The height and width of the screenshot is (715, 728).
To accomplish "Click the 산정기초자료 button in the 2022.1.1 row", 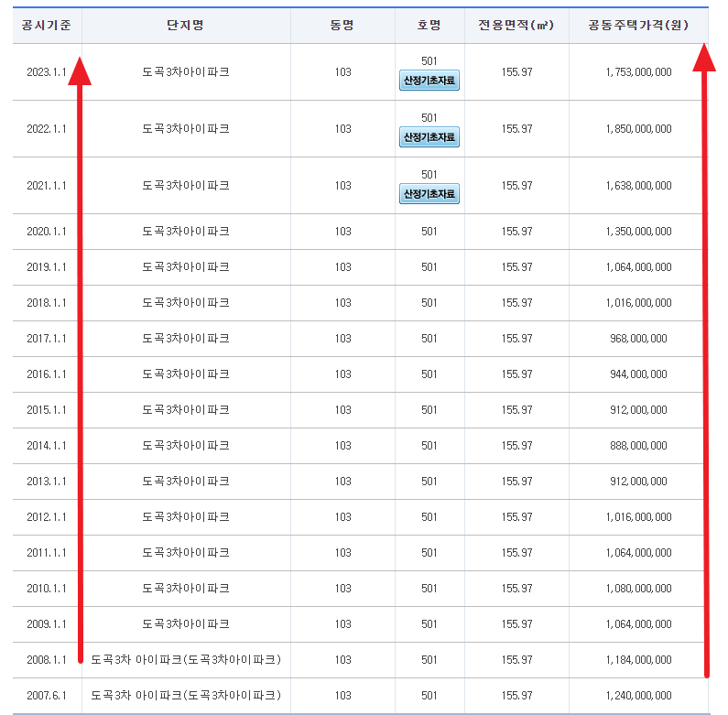I will pos(429,137).
